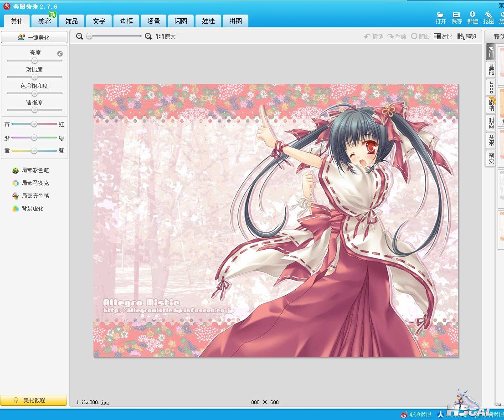Viewport: 504px width, 420px height.
Task: Click the 美图秀秀 app logo icon
Action: pyautogui.click(x=6, y=6)
